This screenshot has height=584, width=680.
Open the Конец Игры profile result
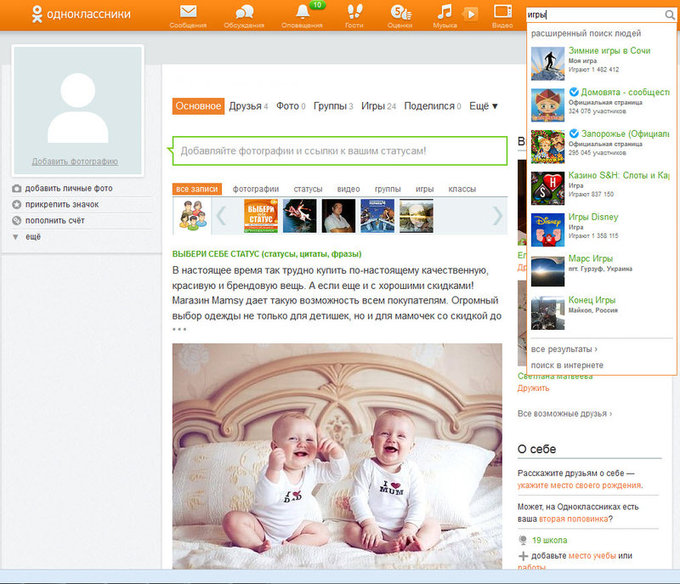tap(592, 300)
